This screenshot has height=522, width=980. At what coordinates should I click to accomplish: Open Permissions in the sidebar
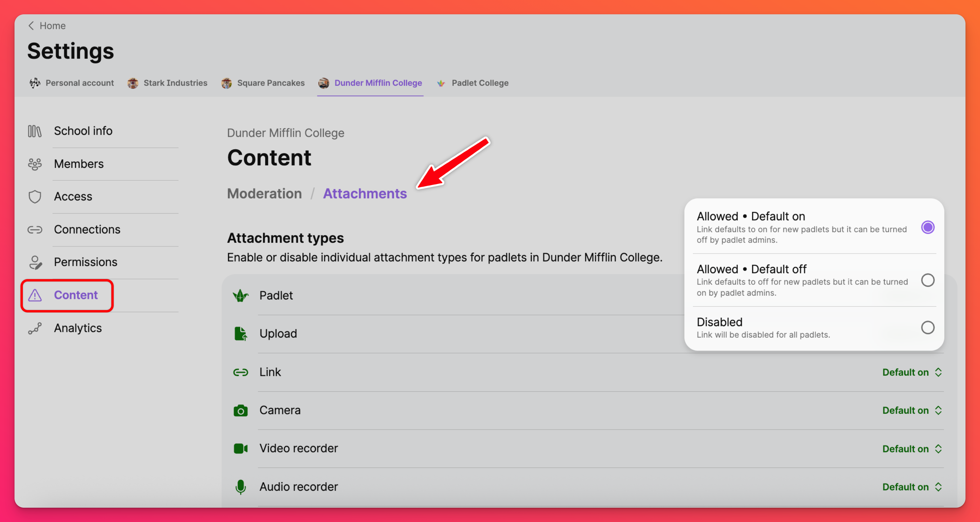click(x=85, y=262)
